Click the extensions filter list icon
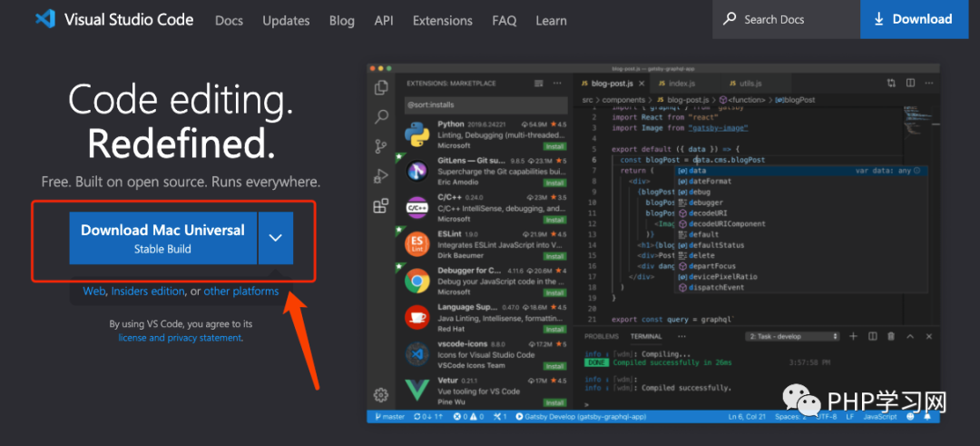 [539, 84]
